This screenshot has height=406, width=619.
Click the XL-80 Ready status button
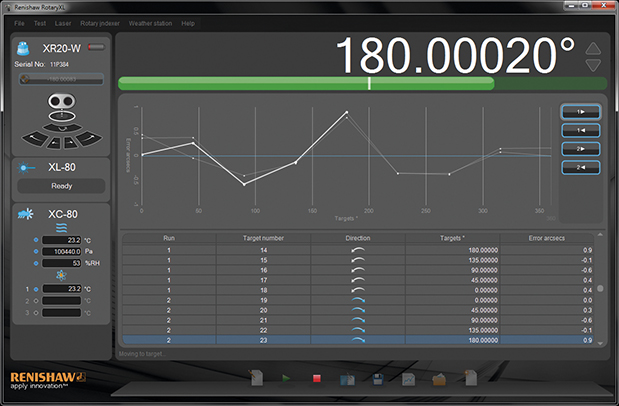pos(62,186)
